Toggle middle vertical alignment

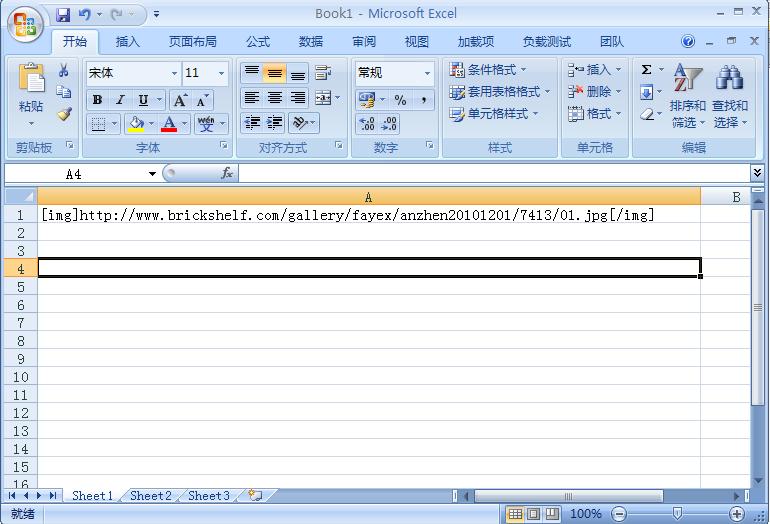pyautogui.click(x=275, y=73)
